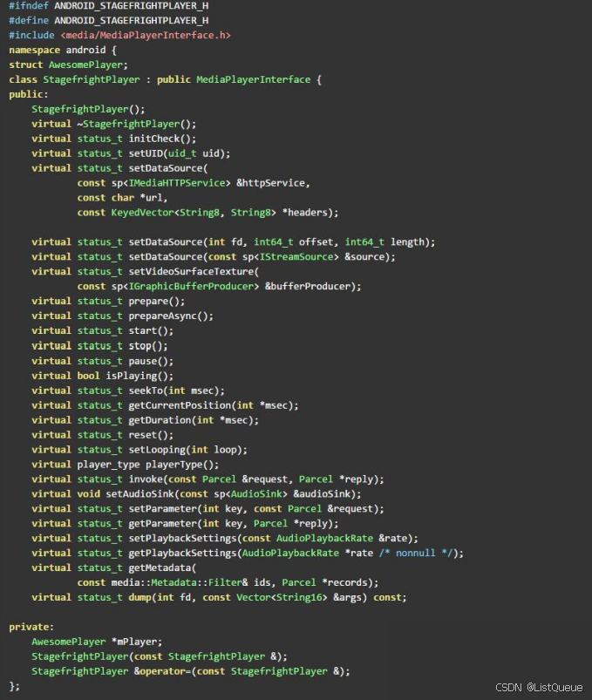
Task: Click IMediaHTTPService in the httpService parameter
Action: point(177,182)
